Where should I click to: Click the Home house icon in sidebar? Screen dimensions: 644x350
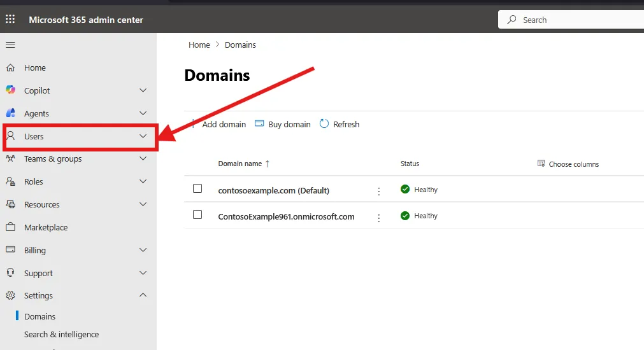point(10,67)
